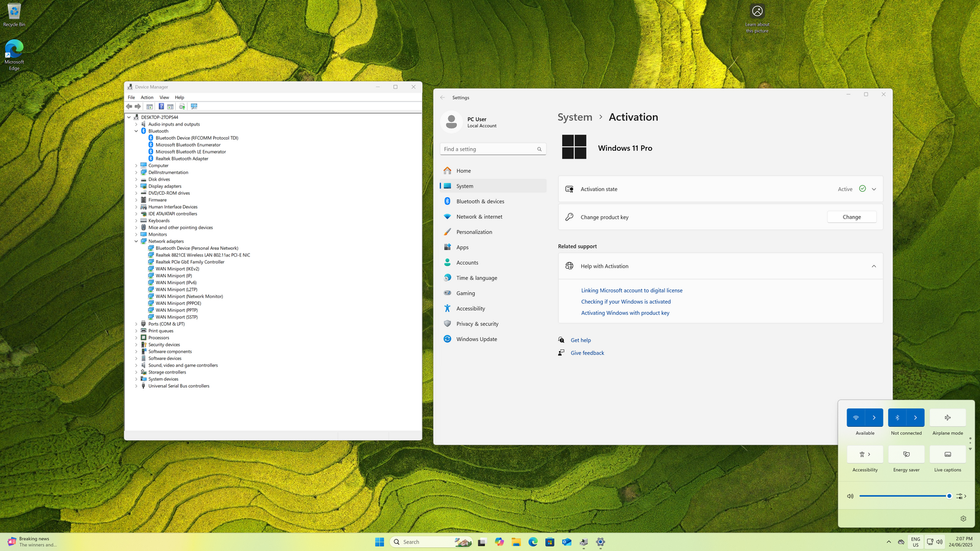Toggle Bluetooth in quick settings
The width and height of the screenshot is (980, 551).
(897, 418)
